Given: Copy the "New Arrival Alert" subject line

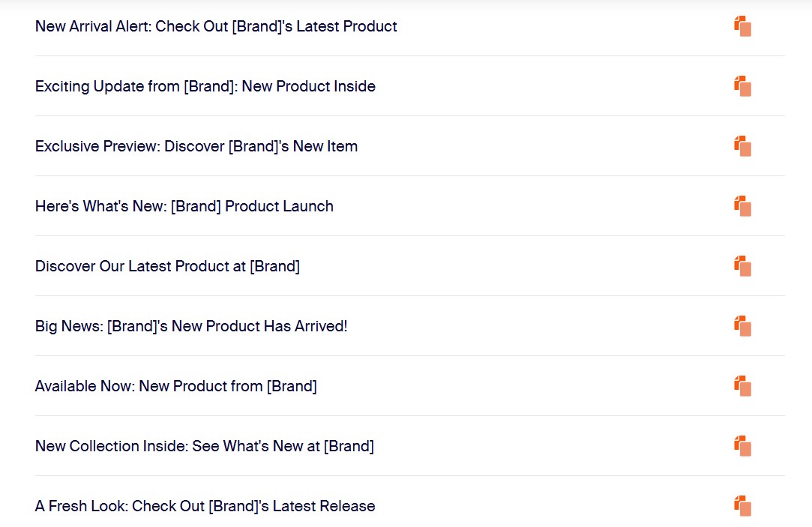Looking at the screenshot, I should click(742, 26).
